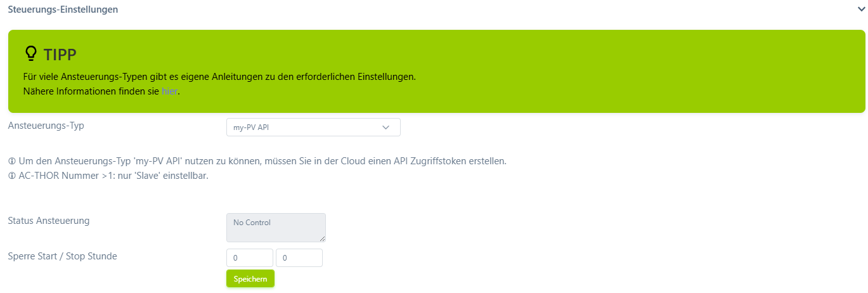The height and width of the screenshot is (293, 868).
Task: Open the 'hier' instructions link
Action: pyautogui.click(x=169, y=91)
